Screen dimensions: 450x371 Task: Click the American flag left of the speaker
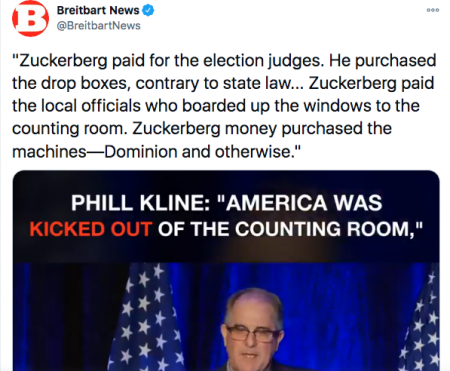145,317
